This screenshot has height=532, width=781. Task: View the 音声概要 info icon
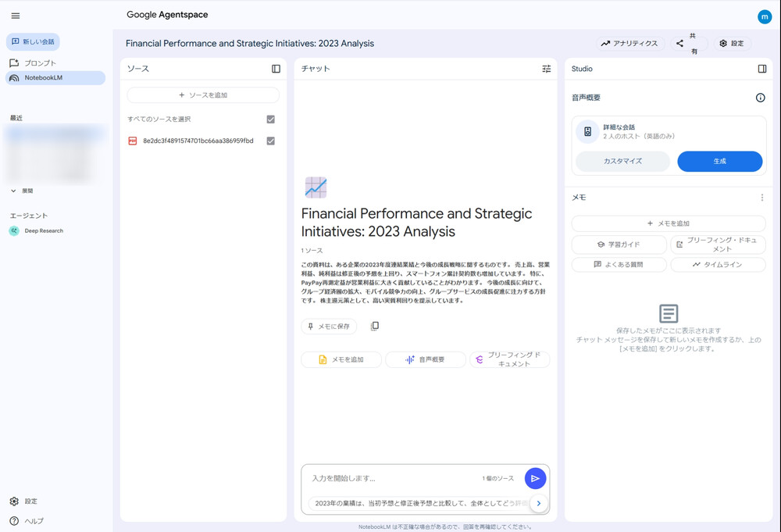pos(760,98)
